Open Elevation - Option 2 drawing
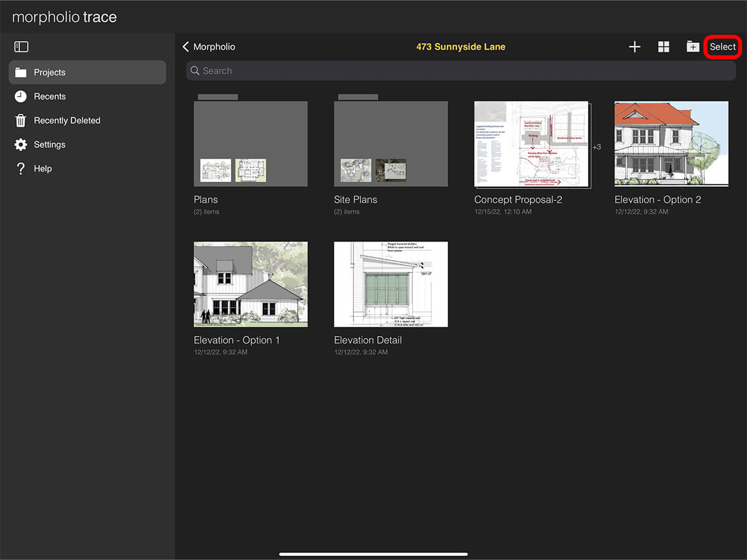 pos(671,144)
